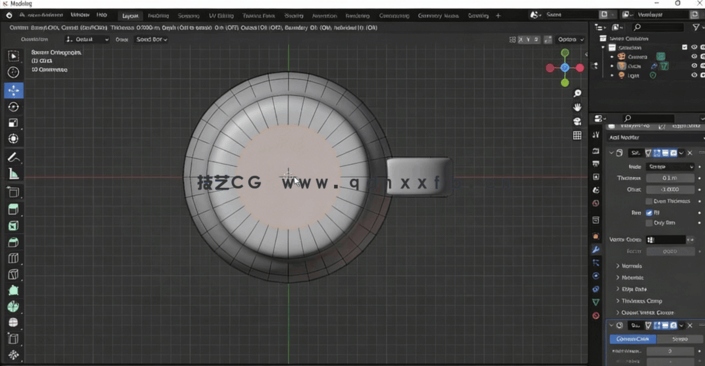This screenshot has height=366, width=705.
Task: Open the outliner filter funnel
Action: pyautogui.click(x=696, y=27)
